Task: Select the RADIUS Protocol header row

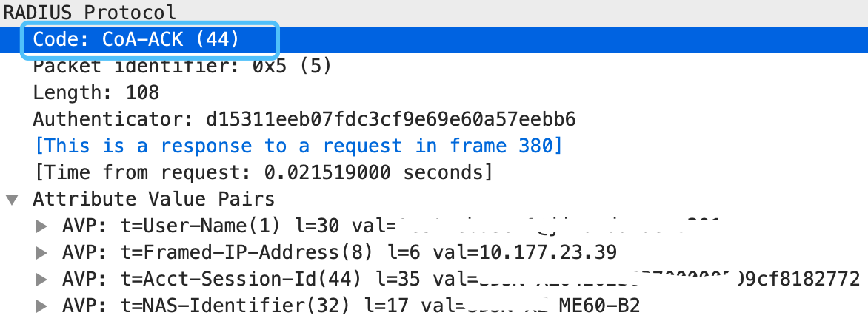Action: 434,12
